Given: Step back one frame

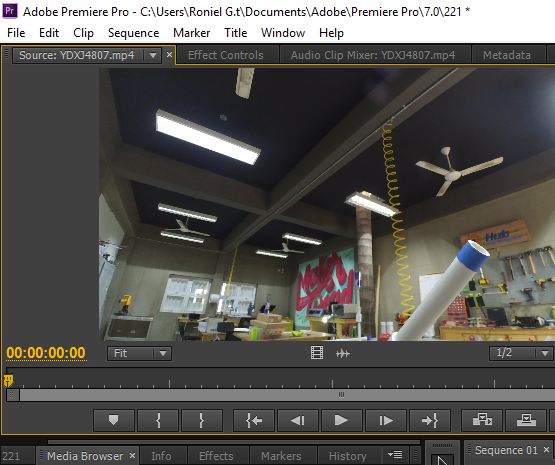Looking at the screenshot, I should tap(298, 420).
